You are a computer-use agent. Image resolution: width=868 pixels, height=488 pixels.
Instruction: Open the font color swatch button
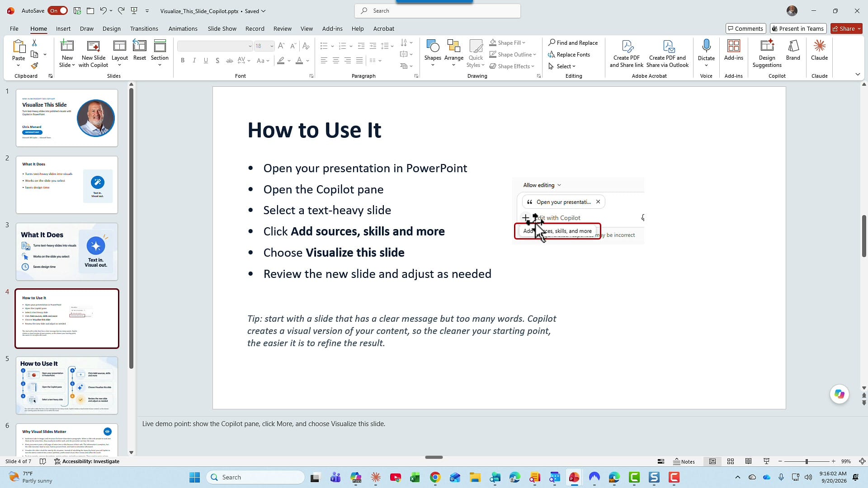click(x=299, y=61)
